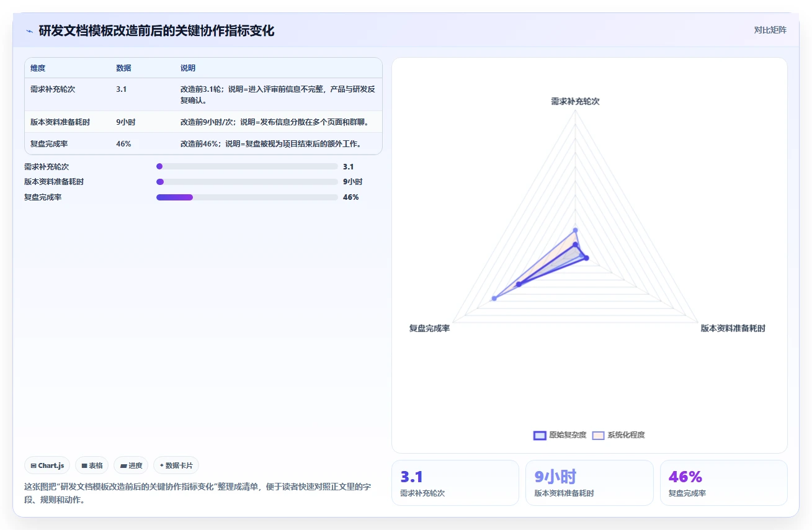Click the 46% value in table
The image size is (812, 530).
click(123, 144)
